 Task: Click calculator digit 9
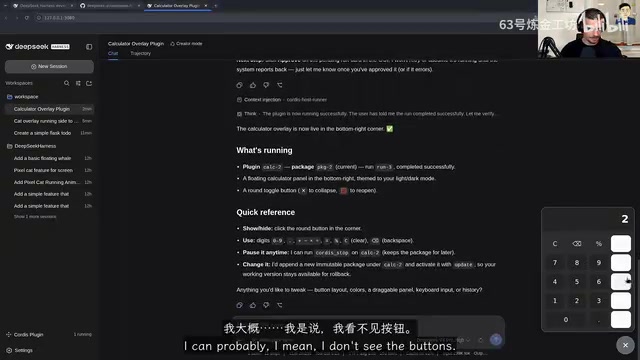point(599,263)
